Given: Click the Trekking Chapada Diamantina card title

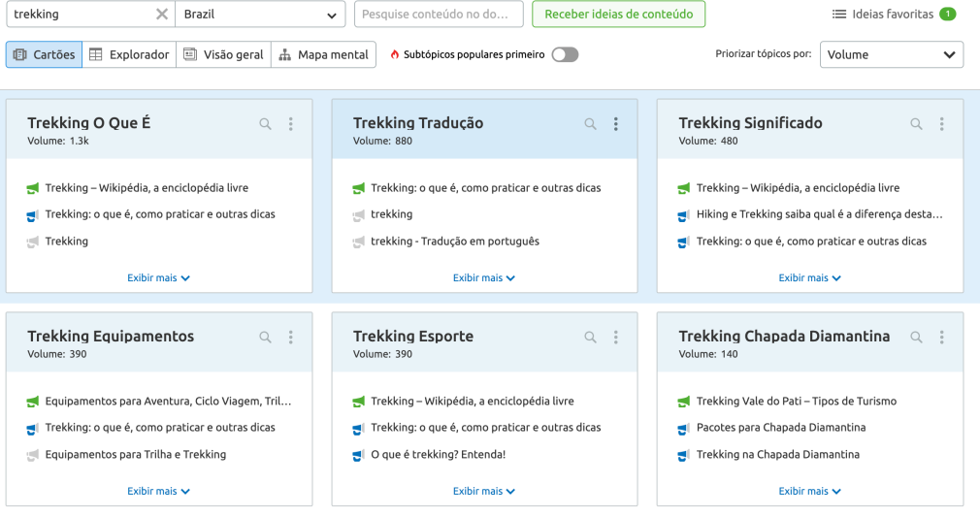Looking at the screenshot, I should tap(784, 336).
